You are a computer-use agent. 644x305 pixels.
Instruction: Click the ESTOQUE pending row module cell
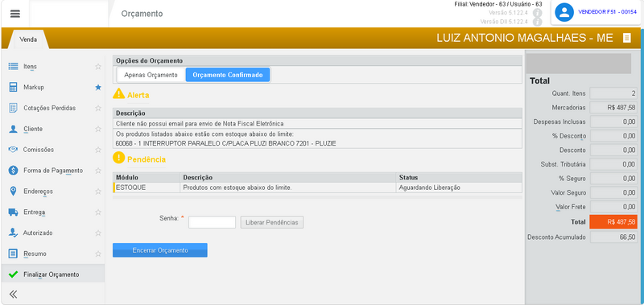[x=147, y=188]
